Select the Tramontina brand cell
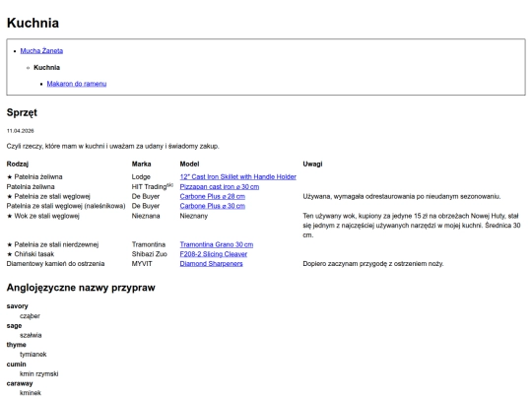This screenshot has width=532, height=399. (x=149, y=244)
